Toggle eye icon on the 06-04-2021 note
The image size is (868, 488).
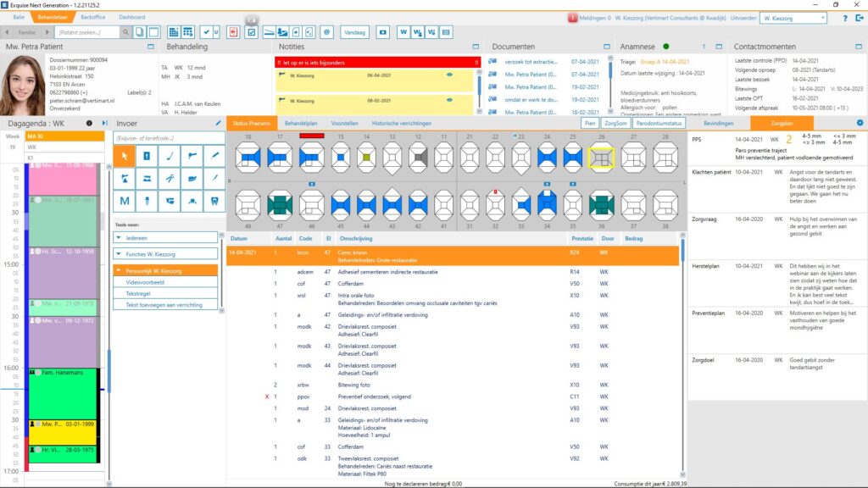point(449,75)
